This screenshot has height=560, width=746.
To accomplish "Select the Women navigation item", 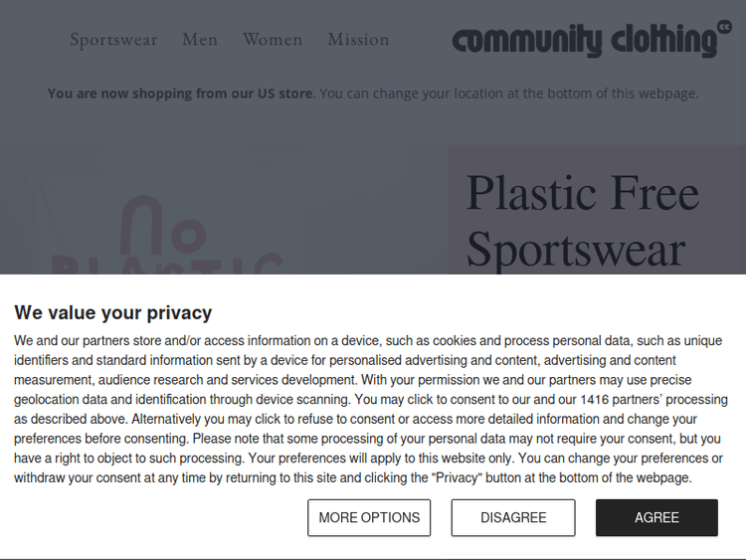I will 273,40.
